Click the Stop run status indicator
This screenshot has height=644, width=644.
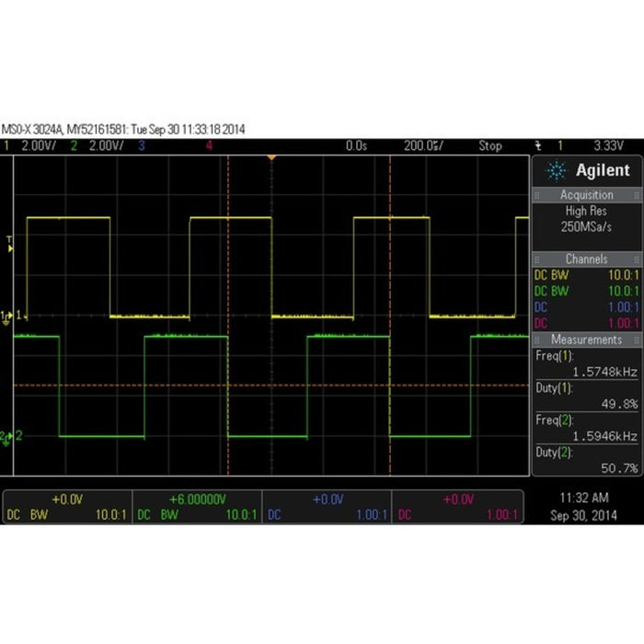[x=489, y=145]
